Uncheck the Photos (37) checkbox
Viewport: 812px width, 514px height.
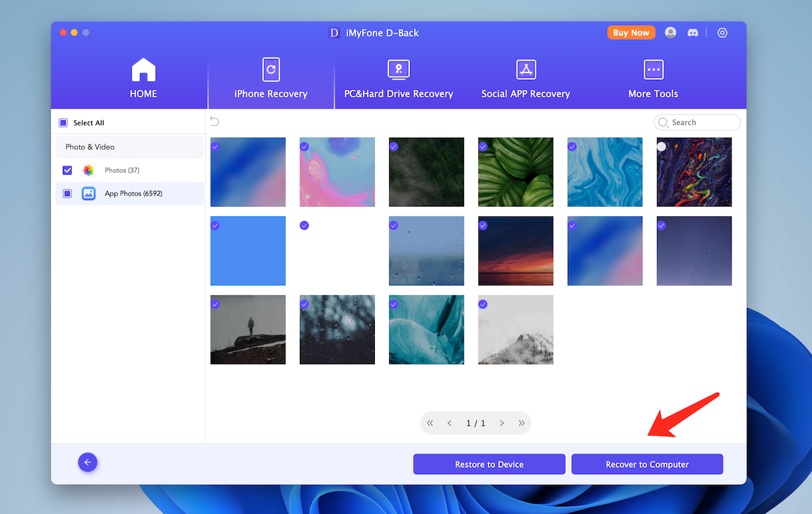[67, 170]
